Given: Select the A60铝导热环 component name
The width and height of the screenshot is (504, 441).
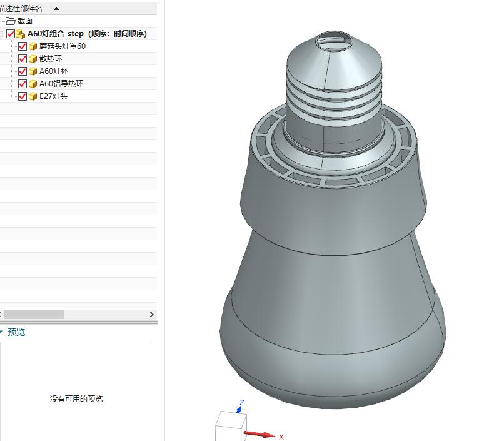Looking at the screenshot, I should pyautogui.click(x=61, y=84).
